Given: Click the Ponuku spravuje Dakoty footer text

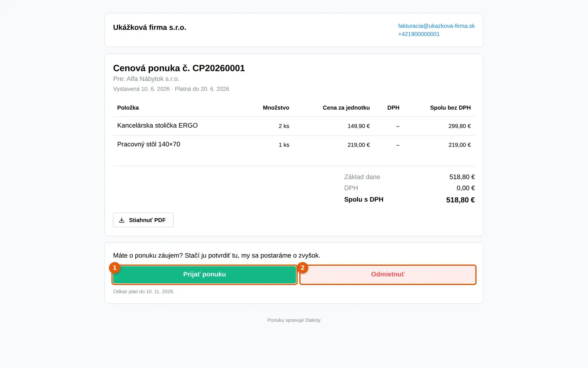Looking at the screenshot, I should tap(294, 320).
